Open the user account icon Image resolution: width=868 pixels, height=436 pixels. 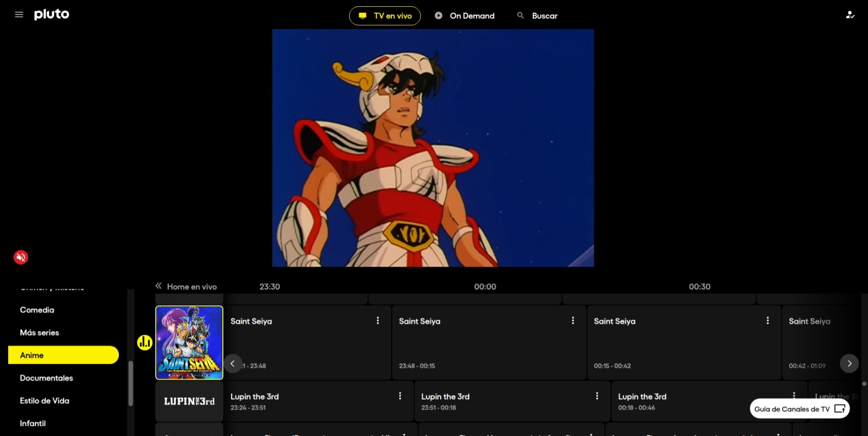click(850, 15)
